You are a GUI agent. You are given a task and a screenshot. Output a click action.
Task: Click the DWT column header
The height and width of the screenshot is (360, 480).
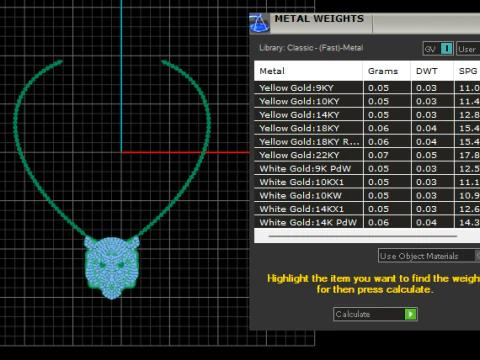click(432, 71)
